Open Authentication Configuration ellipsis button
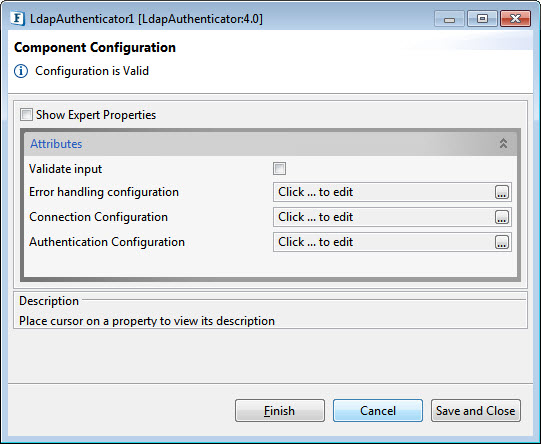Image resolution: width=541 pixels, height=444 pixels. point(502,242)
